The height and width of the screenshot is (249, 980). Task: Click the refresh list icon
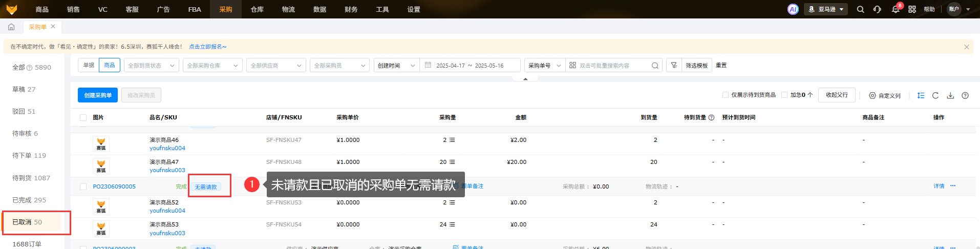point(935,95)
